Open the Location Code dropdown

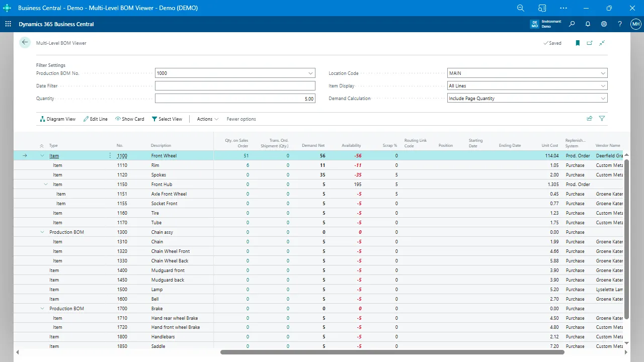point(603,73)
